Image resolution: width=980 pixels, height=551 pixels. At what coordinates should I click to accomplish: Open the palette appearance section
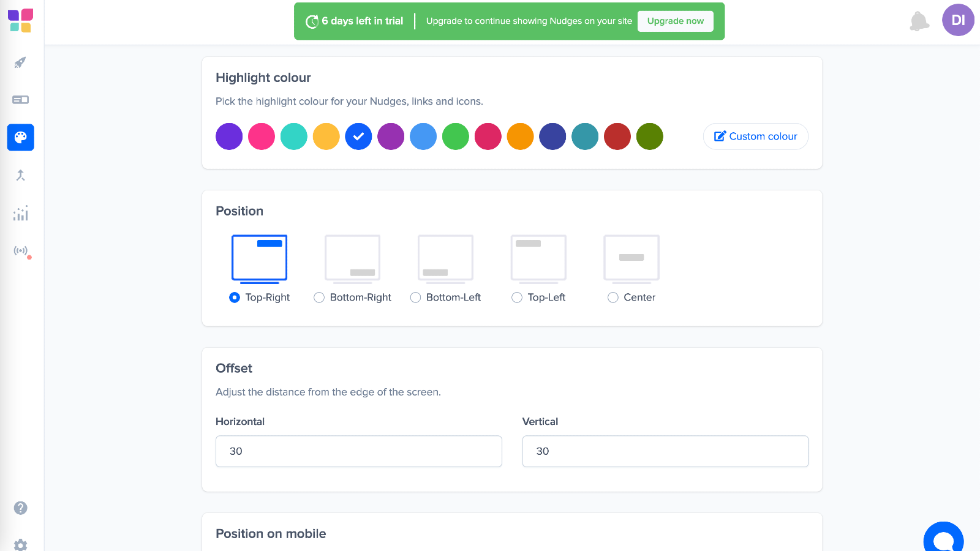[20, 137]
